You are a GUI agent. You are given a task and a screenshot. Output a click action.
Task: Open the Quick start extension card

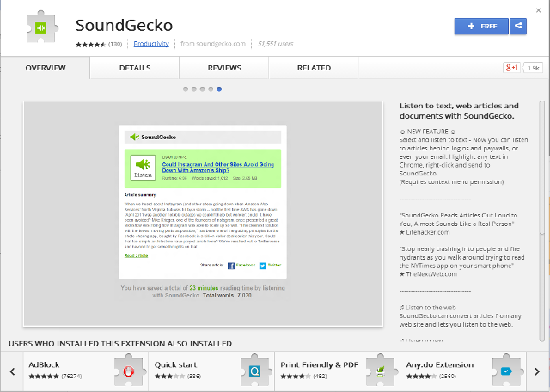coord(211,371)
